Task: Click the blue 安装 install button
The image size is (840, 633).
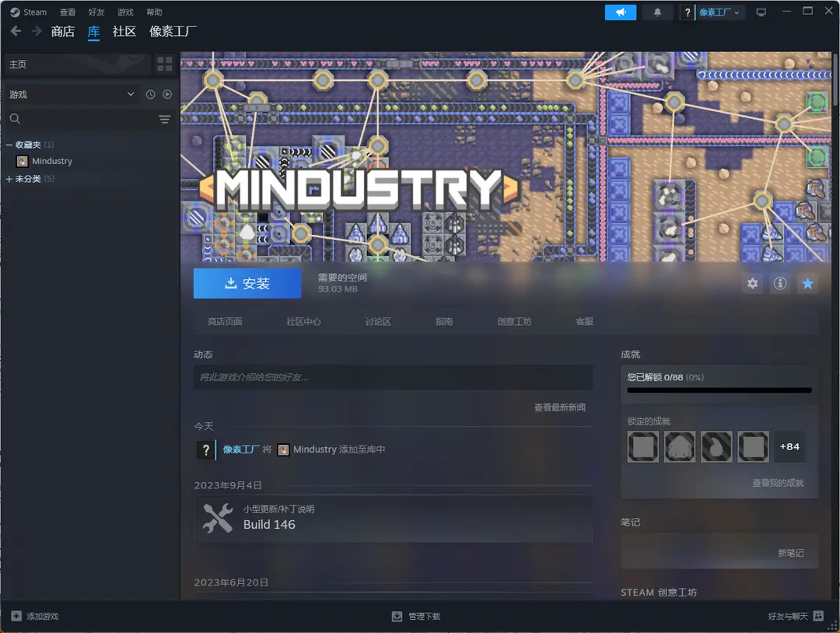Action: [x=247, y=283]
